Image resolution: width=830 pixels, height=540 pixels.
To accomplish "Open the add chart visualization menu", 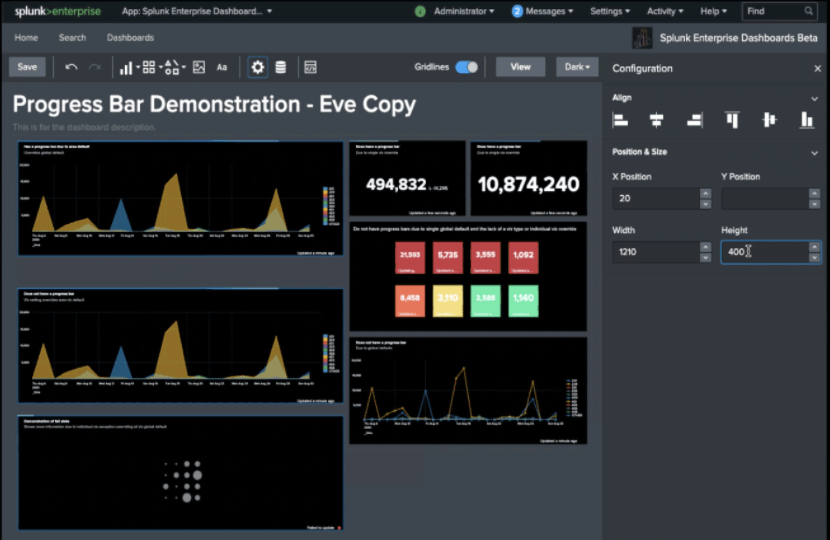I will pyautogui.click(x=129, y=67).
